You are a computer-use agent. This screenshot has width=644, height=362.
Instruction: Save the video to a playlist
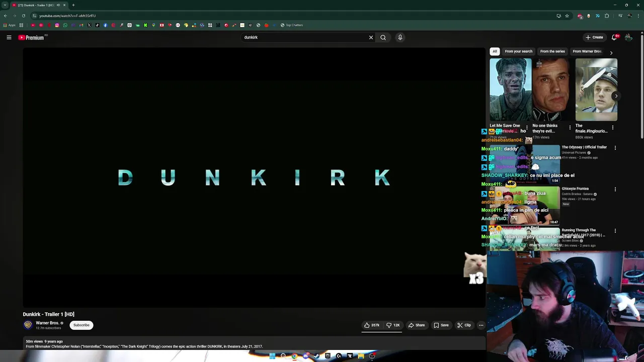coord(441,325)
